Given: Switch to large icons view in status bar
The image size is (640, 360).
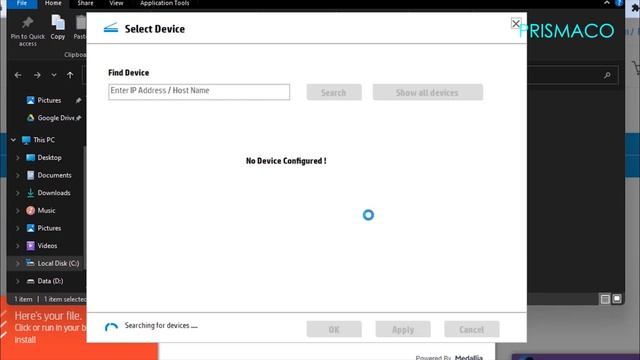Looking at the screenshot, I should pos(617,299).
